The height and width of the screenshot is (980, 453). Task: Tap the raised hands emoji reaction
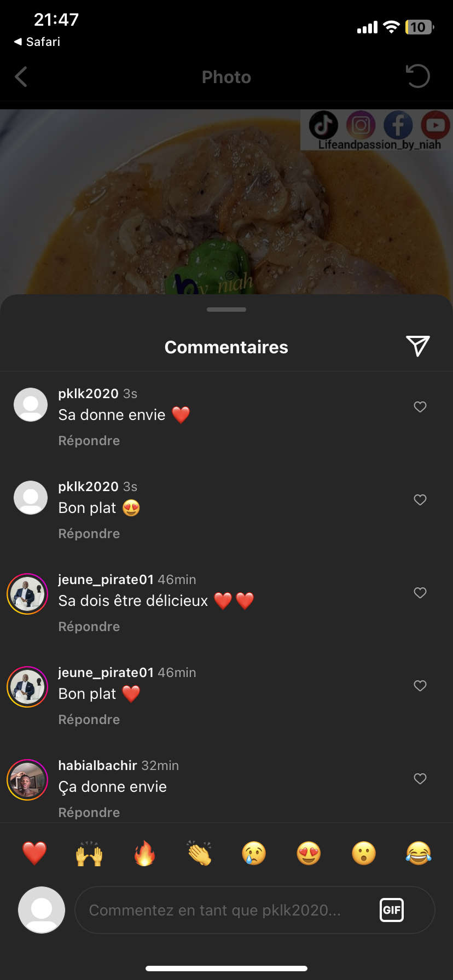[x=89, y=853]
